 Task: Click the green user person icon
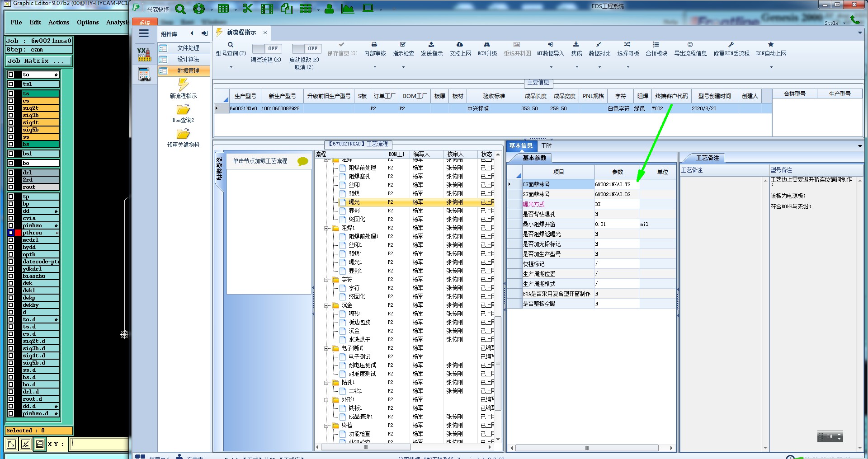[x=329, y=9]
